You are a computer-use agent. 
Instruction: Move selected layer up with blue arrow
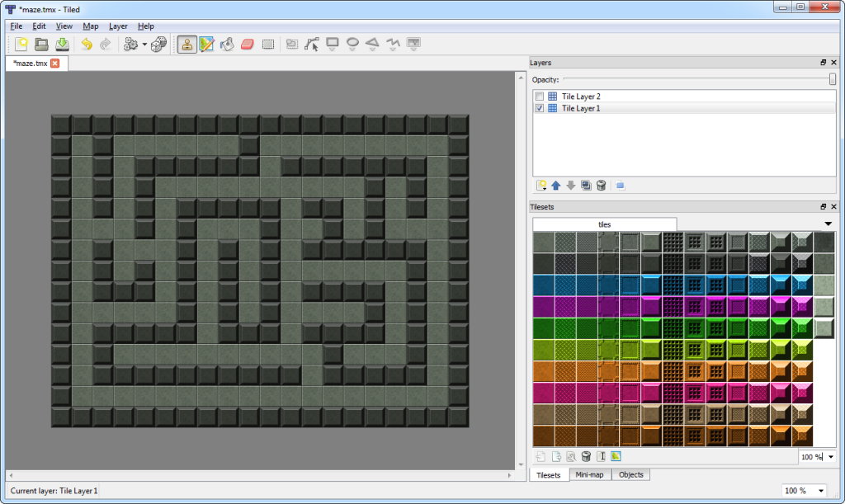coord(555,186)
